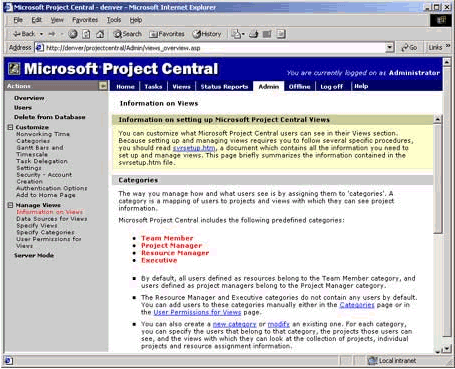The height and width of the screenshot is (369, 455).
Task: Open the Back history dropdown arrow
Action: [41, 34]
